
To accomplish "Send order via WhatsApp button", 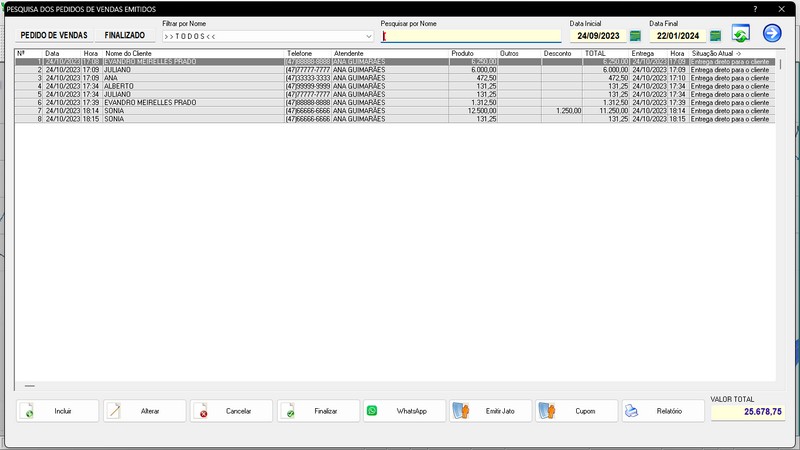I will (x=405, y=411).
